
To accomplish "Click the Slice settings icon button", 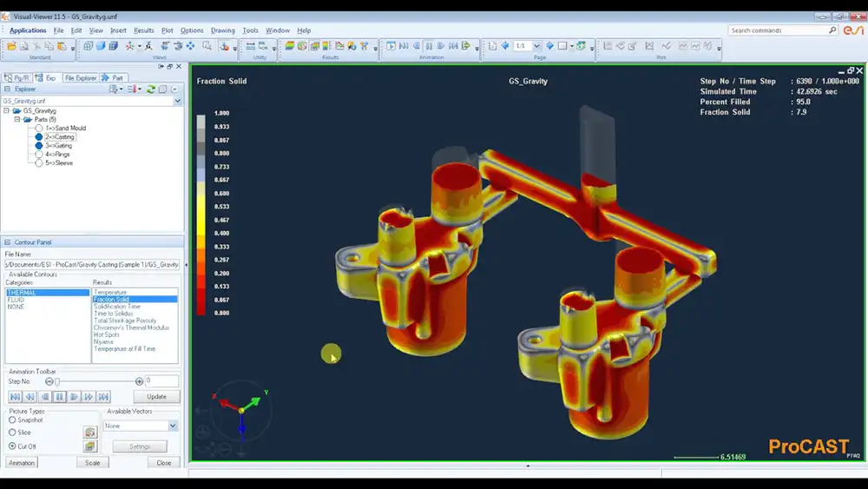I will 90,432.
